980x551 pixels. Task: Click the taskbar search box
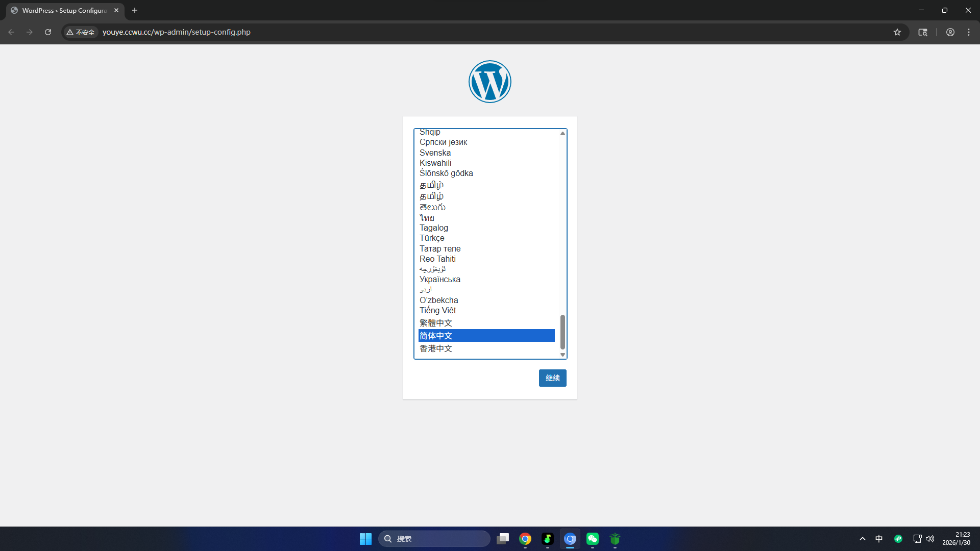pyautogui.click(x=434, y=539)
